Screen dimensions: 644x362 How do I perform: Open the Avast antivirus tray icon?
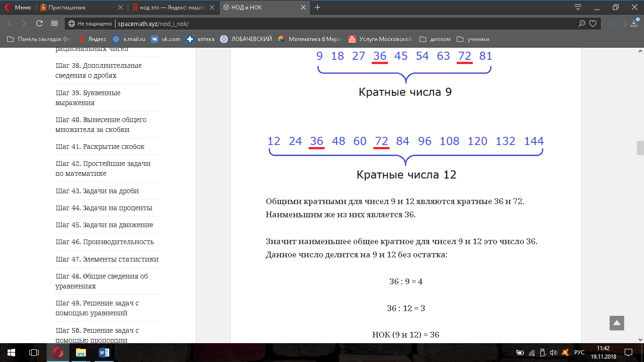[x=564, y=353]
